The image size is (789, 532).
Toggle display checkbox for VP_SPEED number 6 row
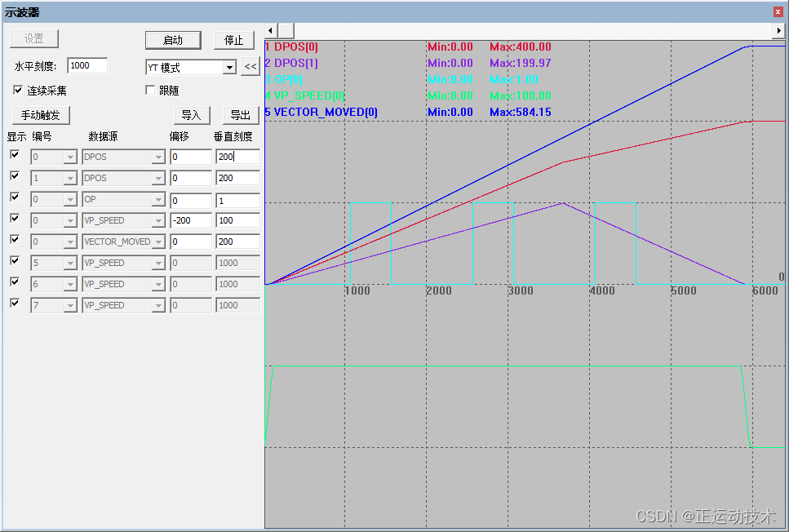tap(16, 282)
